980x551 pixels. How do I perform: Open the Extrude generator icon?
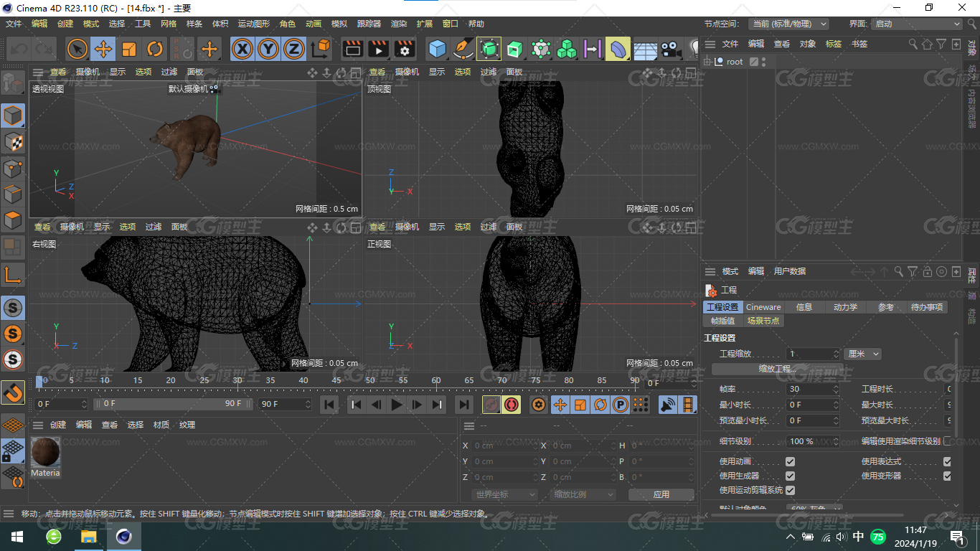point(515,49)
